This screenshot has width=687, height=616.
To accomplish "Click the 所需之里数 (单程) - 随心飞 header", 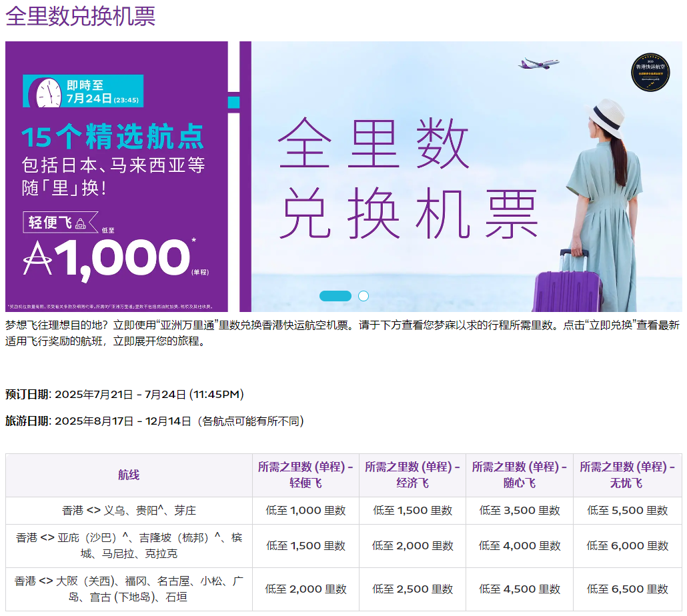I will click(519, 475).
